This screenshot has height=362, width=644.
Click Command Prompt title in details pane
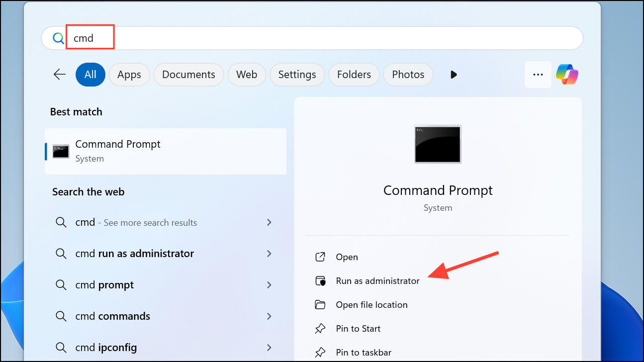click(438, 190)
